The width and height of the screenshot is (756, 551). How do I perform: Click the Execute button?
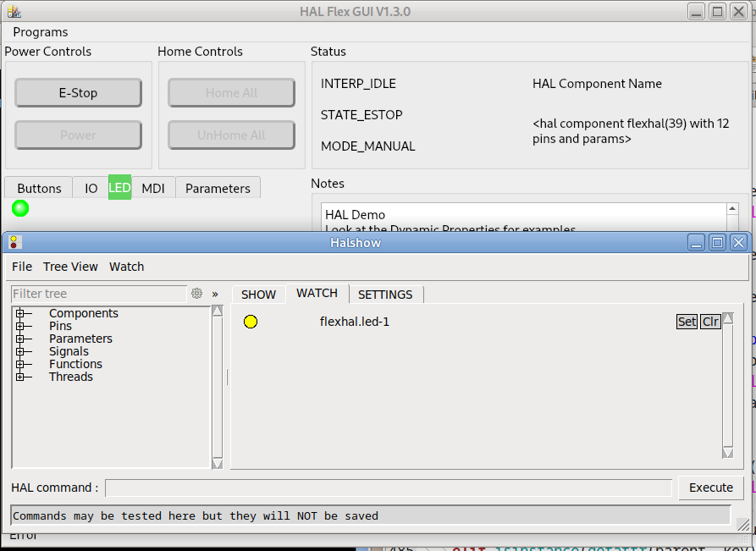point(710,488)
